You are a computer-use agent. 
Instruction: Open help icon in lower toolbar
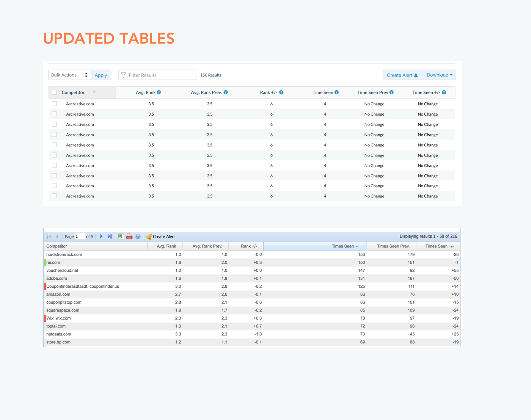click(x=138, y=236)
